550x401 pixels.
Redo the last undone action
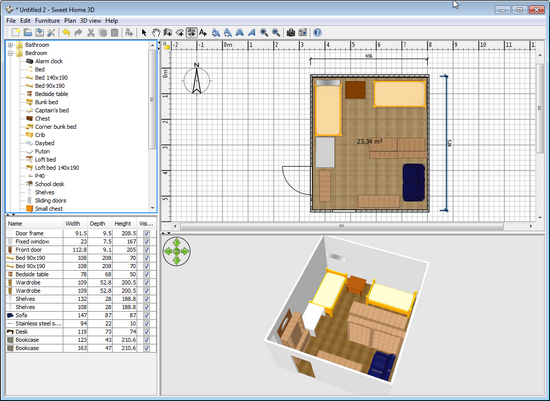[78, 33]
